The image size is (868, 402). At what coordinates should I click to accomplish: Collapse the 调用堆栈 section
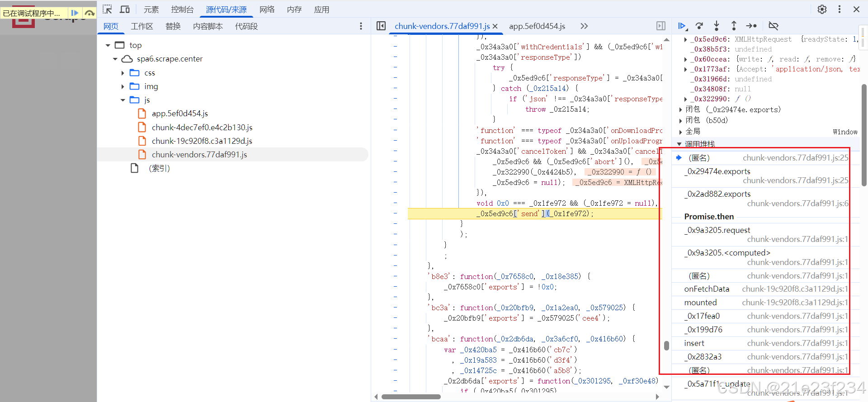coord(679,144)
